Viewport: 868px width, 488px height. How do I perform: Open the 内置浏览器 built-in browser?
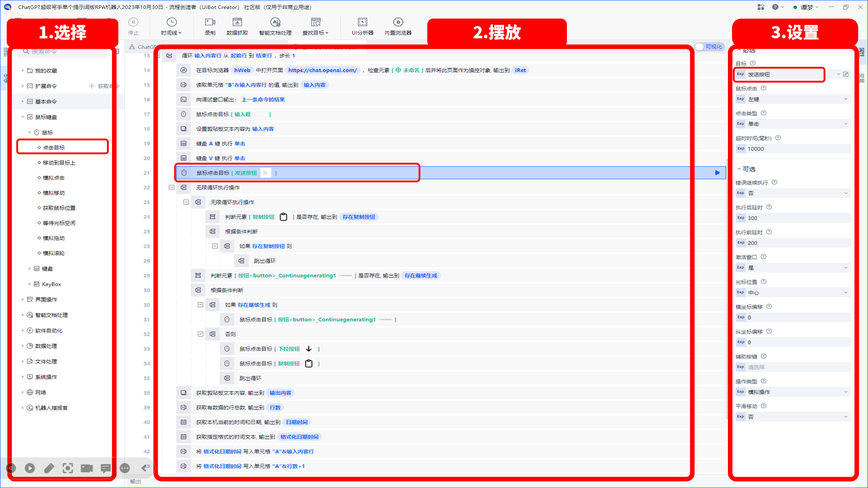[398, 26]
